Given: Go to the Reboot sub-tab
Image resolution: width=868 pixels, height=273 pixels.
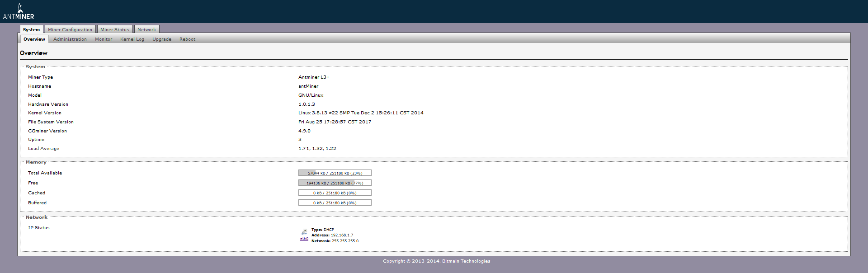Looking at the screenshot, I should point(188,39).
